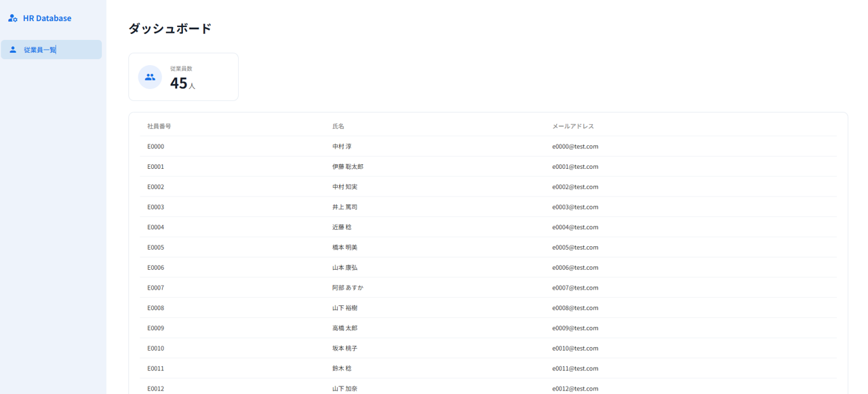Image resolution: width=868 pixels, height=394 pixels.
Task: Select employee number E0003
Action: pyautogui.click(x=156, y=207)
